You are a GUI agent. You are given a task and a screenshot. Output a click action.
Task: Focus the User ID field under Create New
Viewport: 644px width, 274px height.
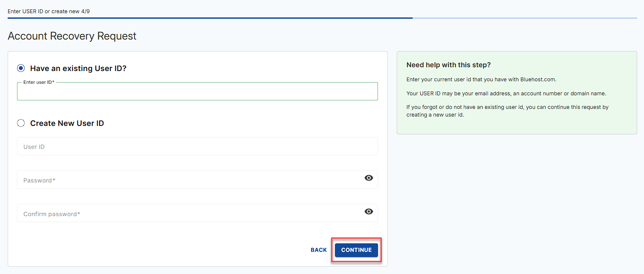click(197, 146)
